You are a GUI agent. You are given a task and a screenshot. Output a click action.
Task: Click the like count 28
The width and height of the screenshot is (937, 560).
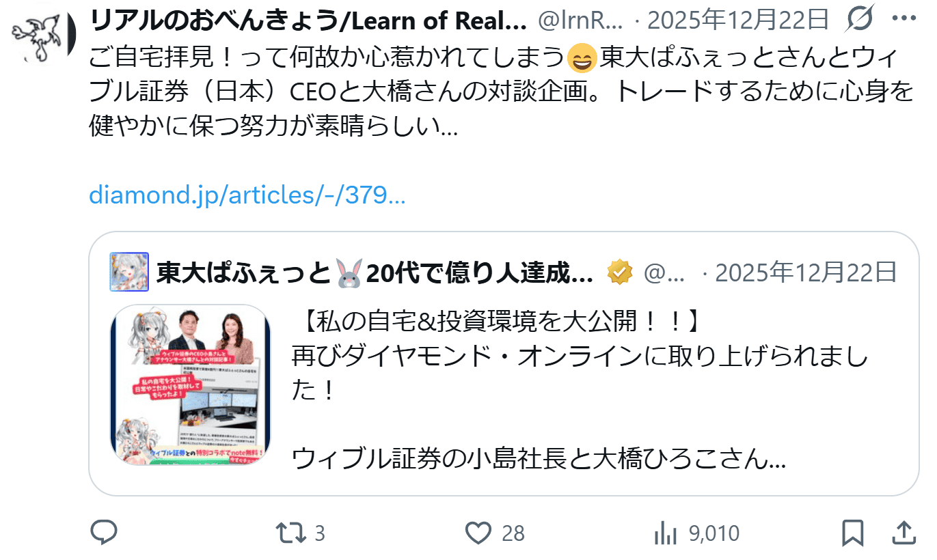click(x=513, y=533)
